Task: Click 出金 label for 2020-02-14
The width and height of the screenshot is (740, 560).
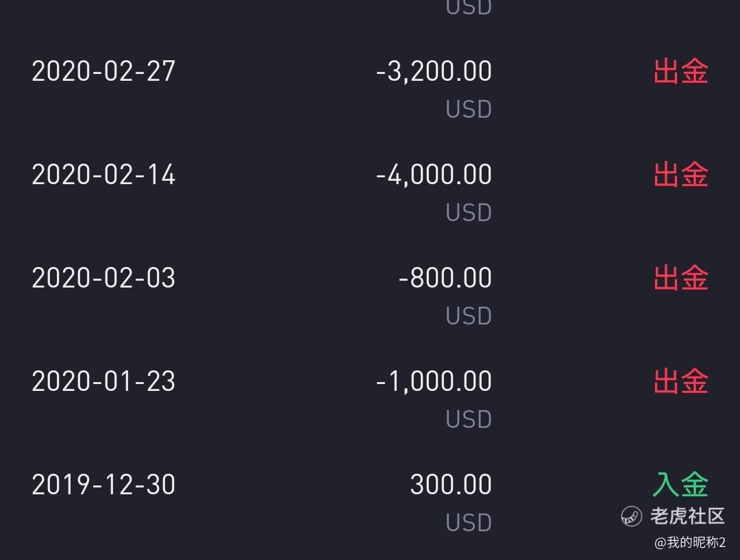Action: click(x=680, y=175)
